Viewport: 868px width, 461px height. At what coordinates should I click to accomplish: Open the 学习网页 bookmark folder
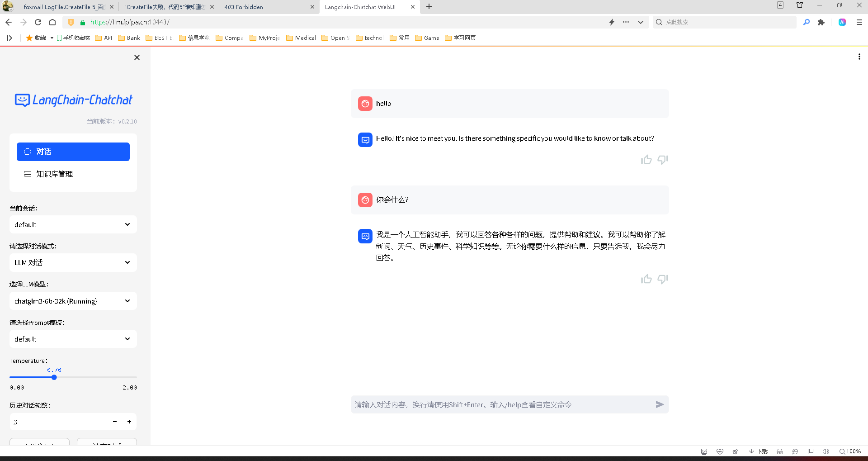point(460,38)
